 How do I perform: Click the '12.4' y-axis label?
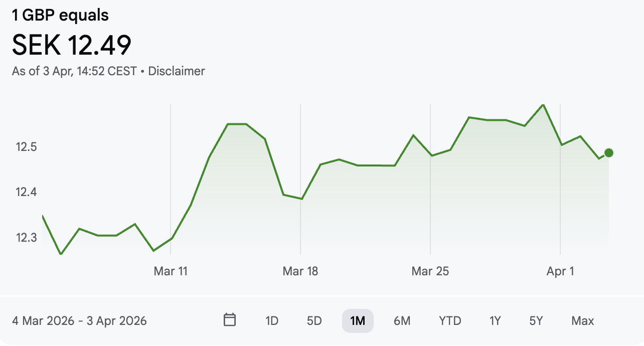click(26, 192)
